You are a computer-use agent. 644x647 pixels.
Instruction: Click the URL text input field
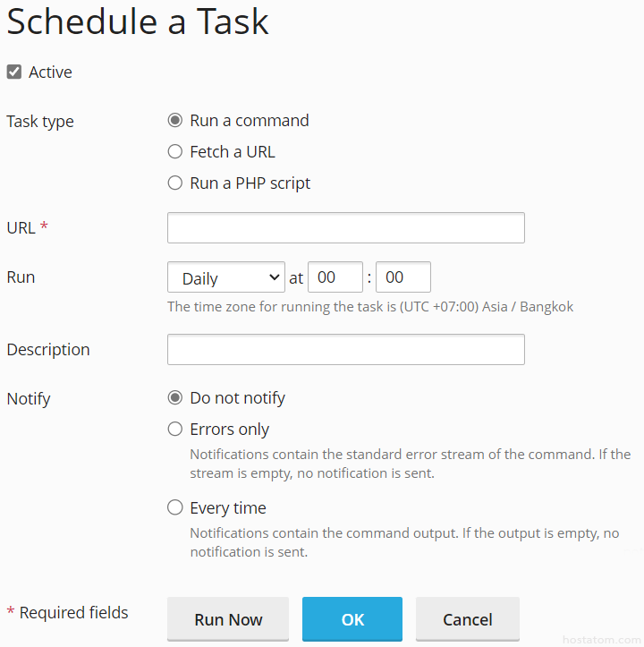click(345, 228)
